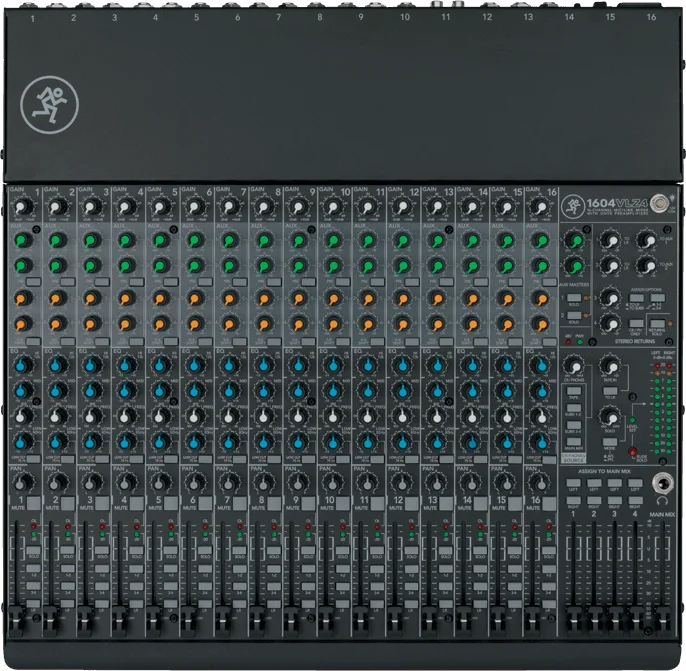Toggle the Solo Mode AFL/PFL switch
Screen dimensions: 686x671
(610, 442)
